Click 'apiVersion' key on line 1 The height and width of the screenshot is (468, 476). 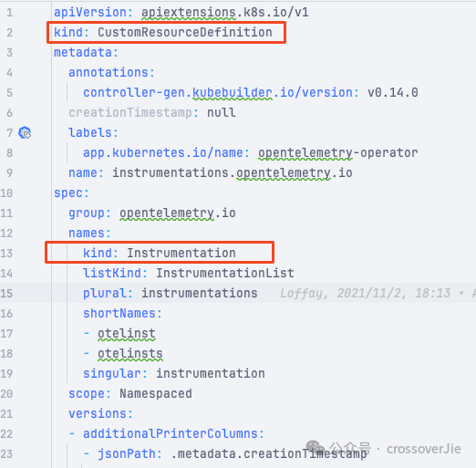[x=90, y=13]
